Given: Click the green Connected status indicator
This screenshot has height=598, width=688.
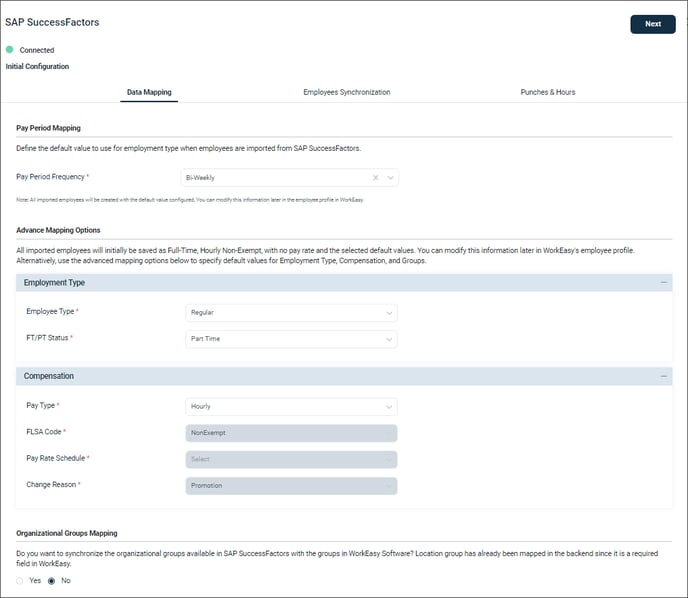Looking at the screenshot, I should (x=10, y=50).
